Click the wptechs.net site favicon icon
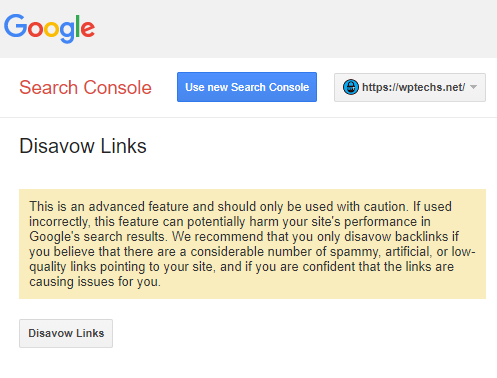 tap(351, 87)
